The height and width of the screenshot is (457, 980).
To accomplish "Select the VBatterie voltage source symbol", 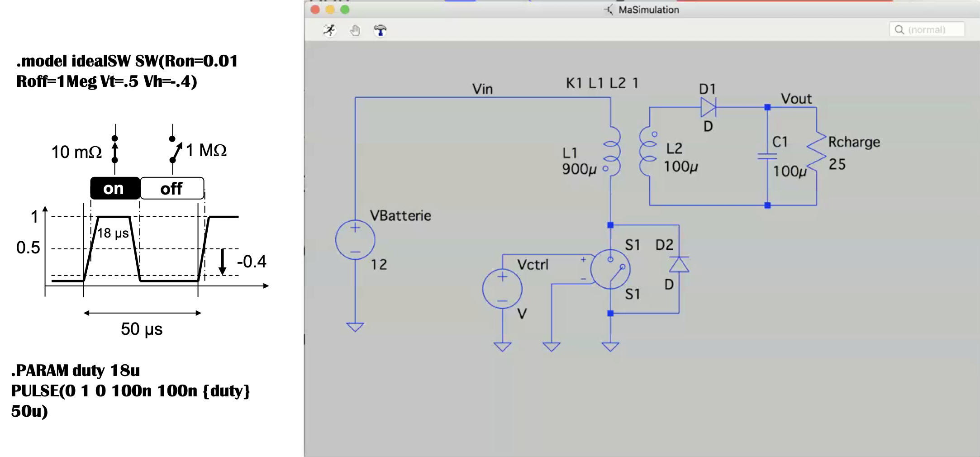I will pyautogui.click(x=355, y=240).
